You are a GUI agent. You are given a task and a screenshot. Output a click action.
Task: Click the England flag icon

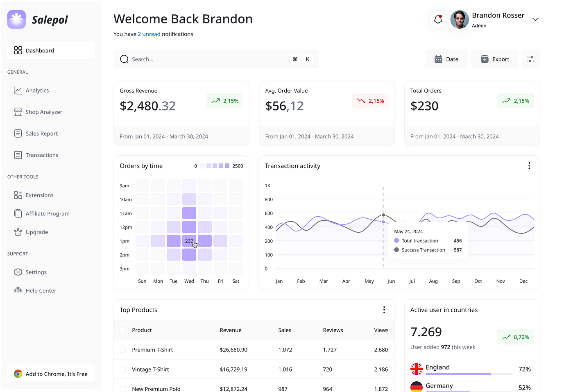417,369
